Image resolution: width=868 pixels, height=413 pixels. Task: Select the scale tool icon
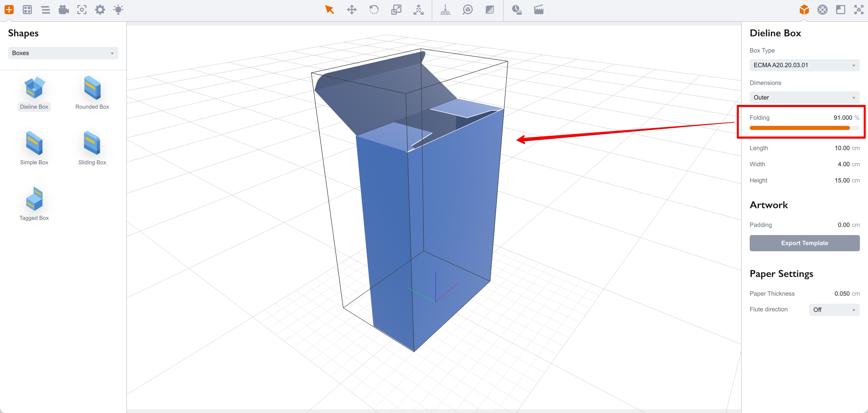point(396,9)
